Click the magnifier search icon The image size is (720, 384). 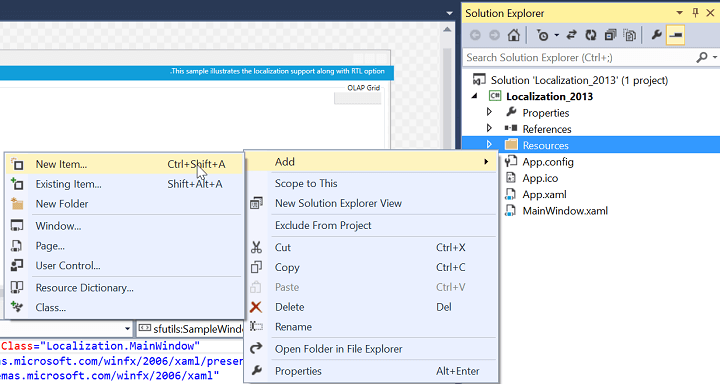click(702, 57)
